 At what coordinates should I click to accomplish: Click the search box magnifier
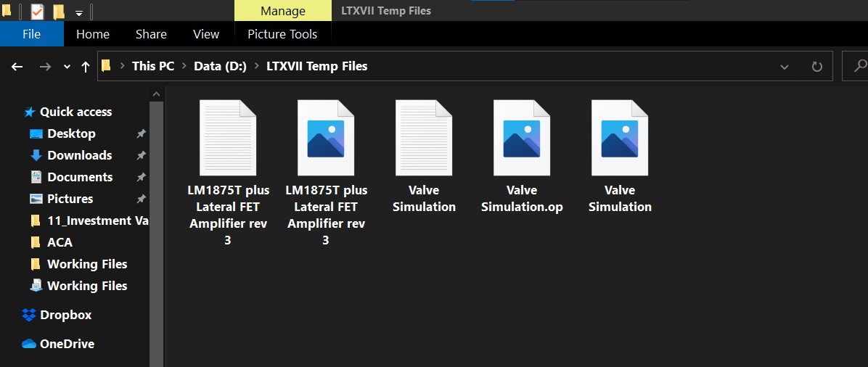[860, 66]
